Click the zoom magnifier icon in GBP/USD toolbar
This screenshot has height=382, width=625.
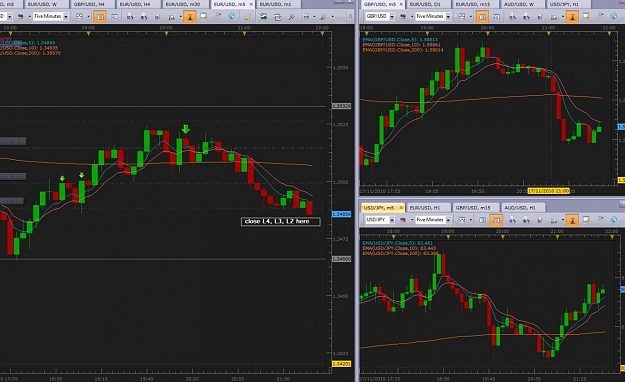(x=554, y=17)
